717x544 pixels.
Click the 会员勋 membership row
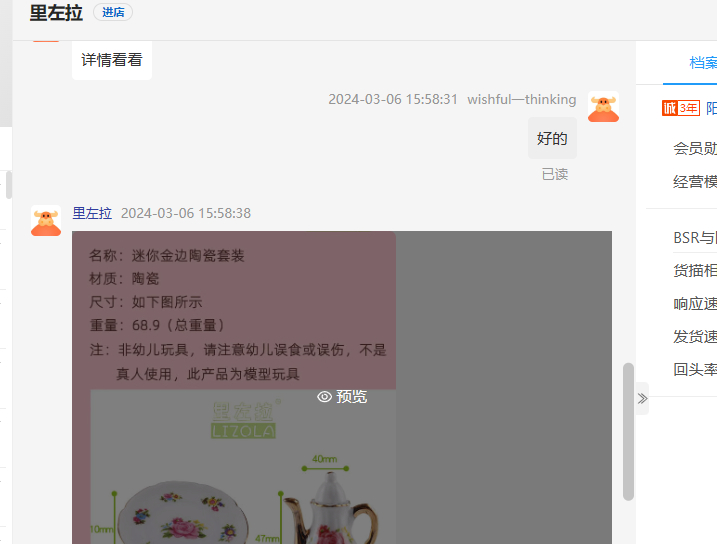tap(695, 149)
